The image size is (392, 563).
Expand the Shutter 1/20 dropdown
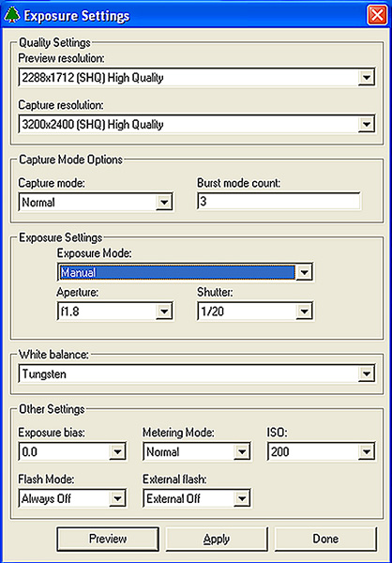(304, 312)
